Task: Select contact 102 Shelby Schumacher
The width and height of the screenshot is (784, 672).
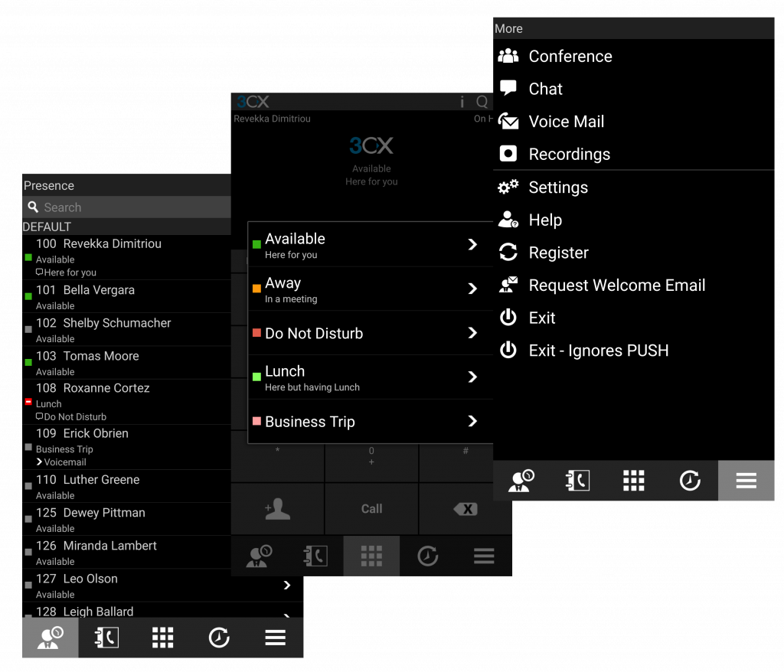Action: point(126,330)
